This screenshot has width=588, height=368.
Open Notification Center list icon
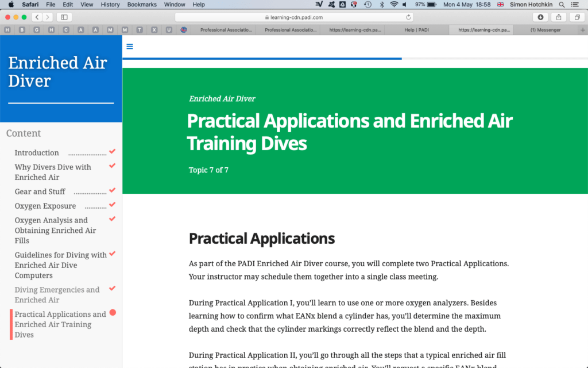[575, 5]
